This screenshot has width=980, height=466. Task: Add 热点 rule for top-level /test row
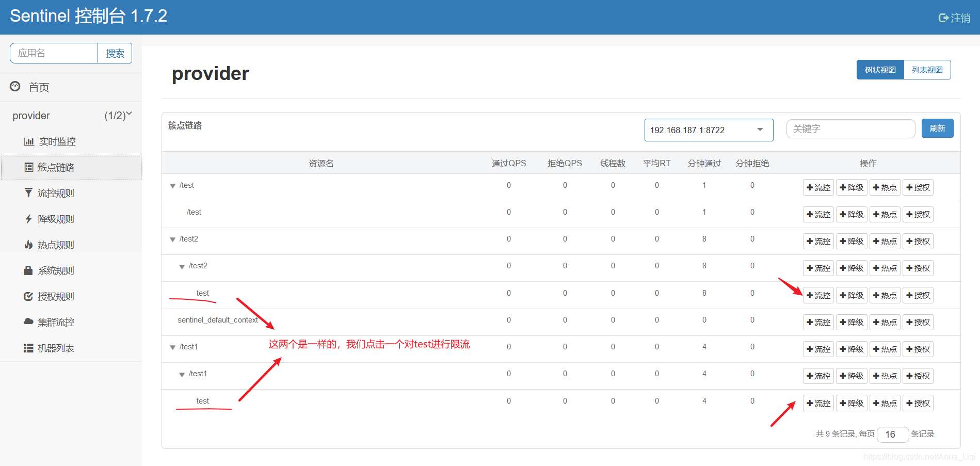tap(885, 187)
